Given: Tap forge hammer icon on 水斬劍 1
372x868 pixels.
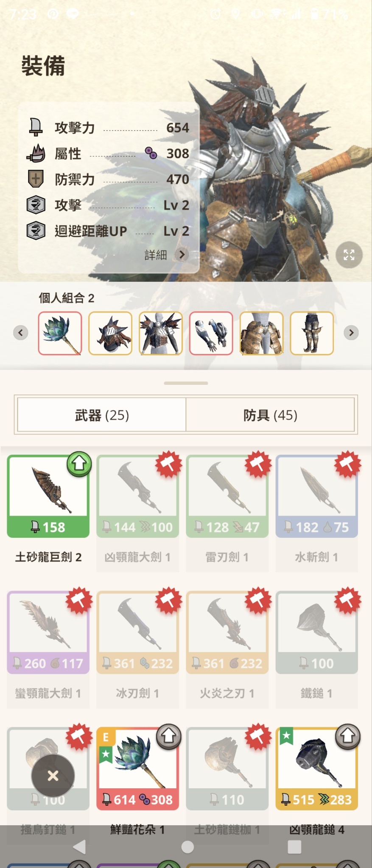Looking at the screenshot, I should point(348,464).
